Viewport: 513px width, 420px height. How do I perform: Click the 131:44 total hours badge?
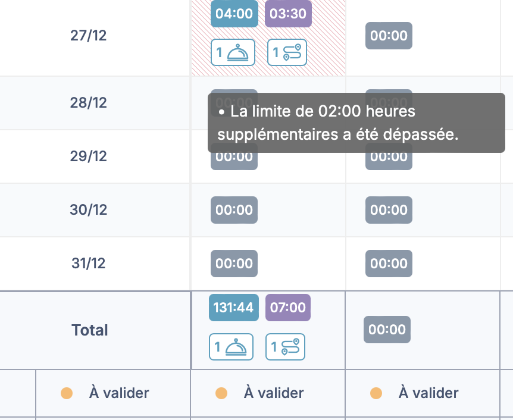(234, 308)
